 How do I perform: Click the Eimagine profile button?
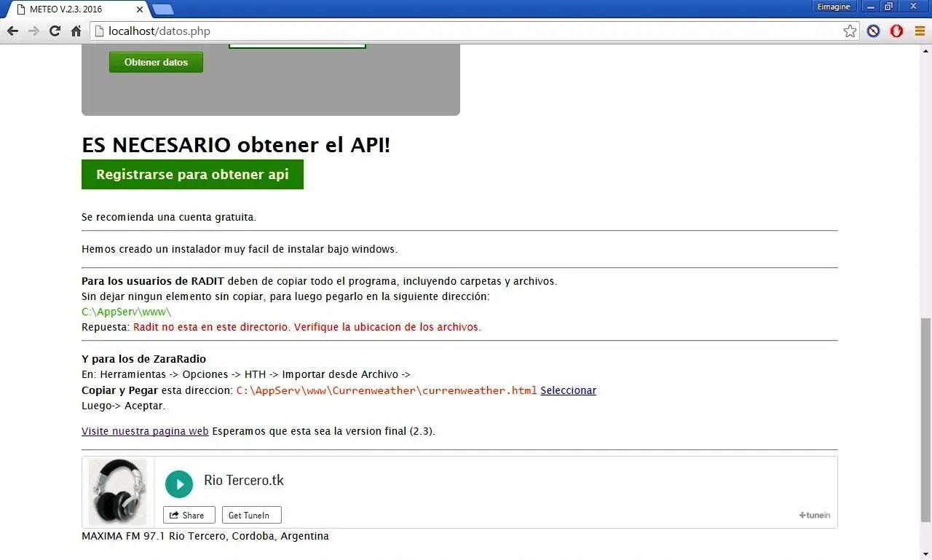[834, 7]
